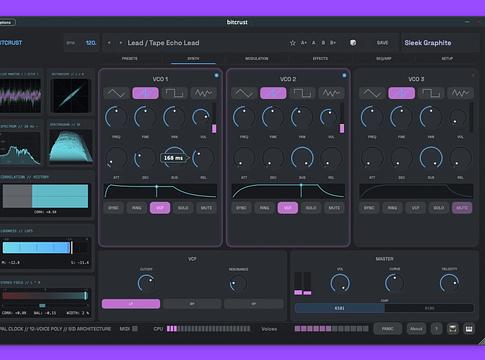Choose the 6581 chip model
Viewport: 485px width, 360px height.
click(340, 308)
